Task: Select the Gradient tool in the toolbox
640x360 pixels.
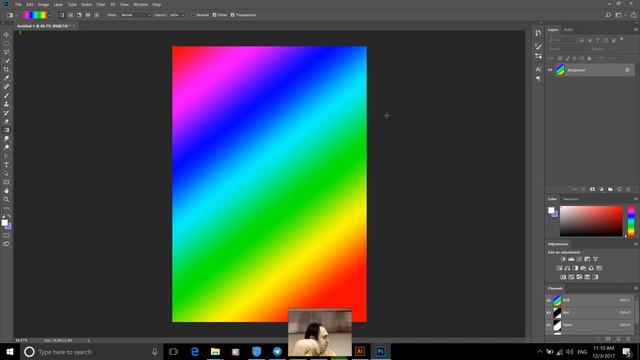Action: [6, 130]
